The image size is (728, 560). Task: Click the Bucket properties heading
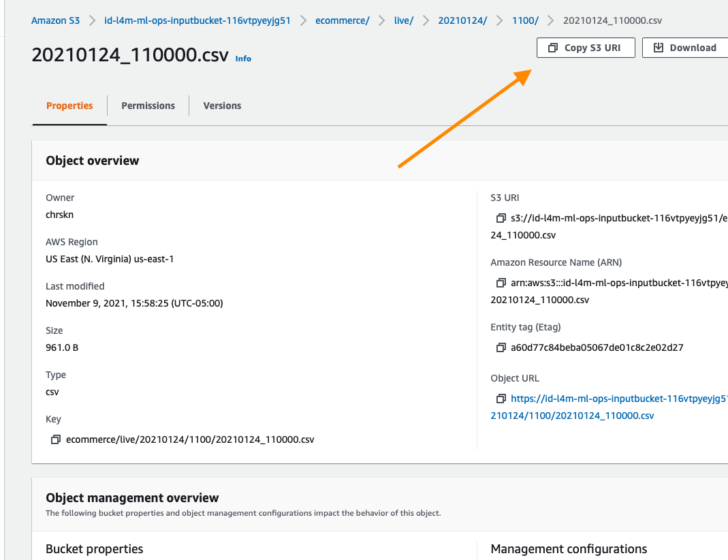tap(94, 549)
